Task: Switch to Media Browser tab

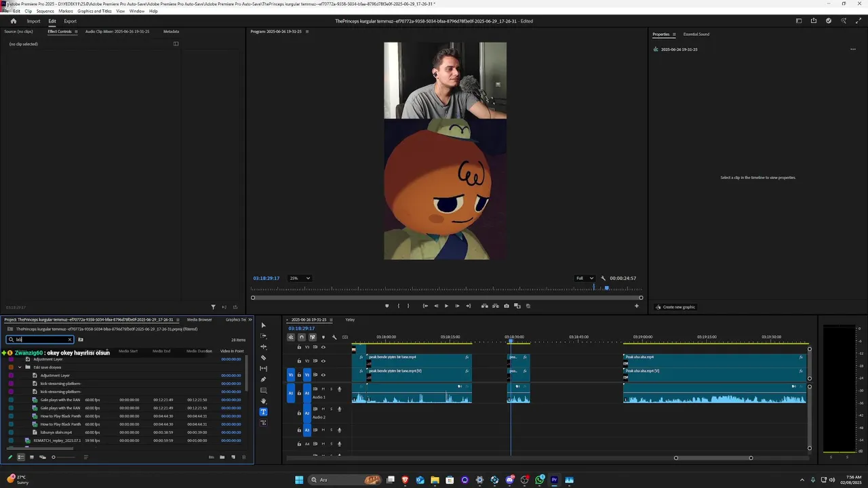Action: (200, 320)
